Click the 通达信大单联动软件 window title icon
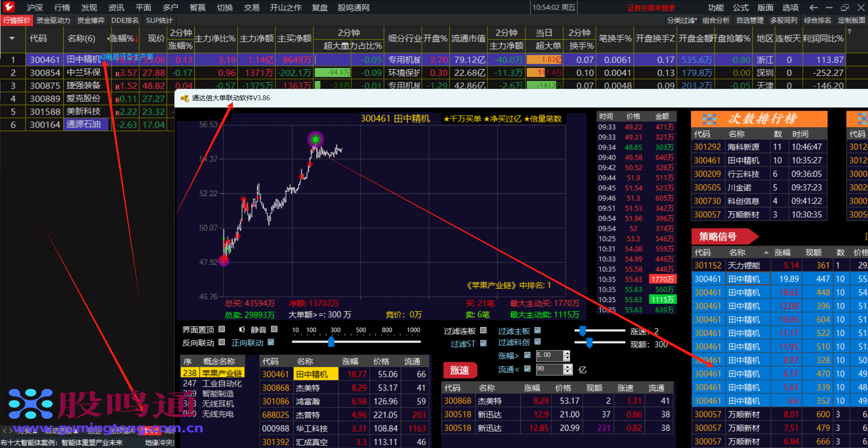This screenshot has height=448, width=868. click(x=184, y=98)
